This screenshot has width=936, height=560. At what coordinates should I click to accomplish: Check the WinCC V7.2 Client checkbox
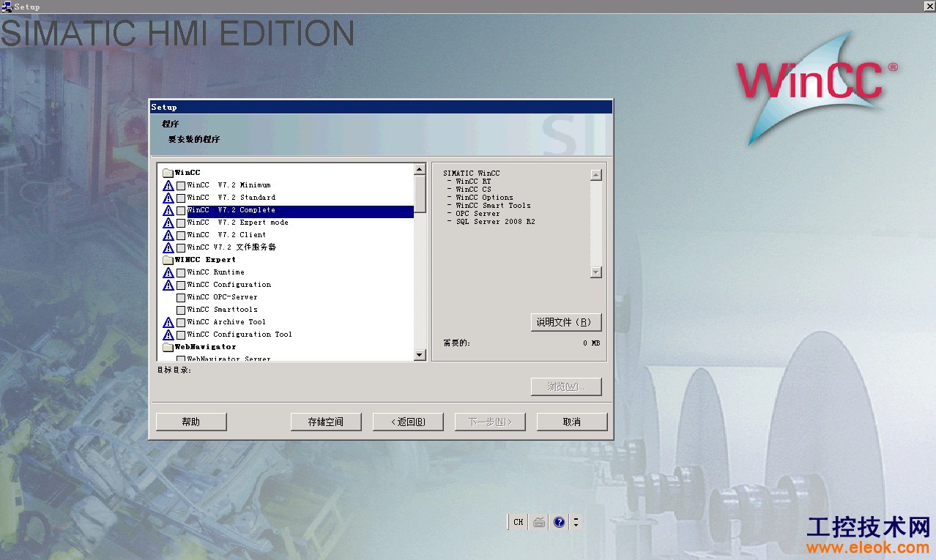coord(181,236)
